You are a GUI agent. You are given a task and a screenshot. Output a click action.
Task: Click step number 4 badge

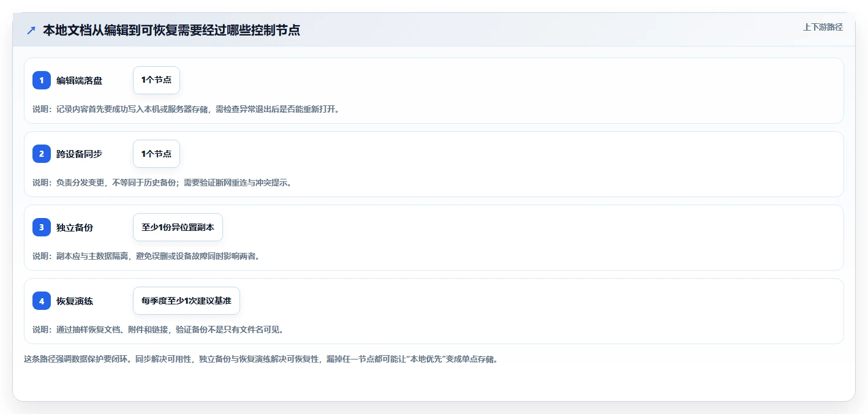pos(42,301)
